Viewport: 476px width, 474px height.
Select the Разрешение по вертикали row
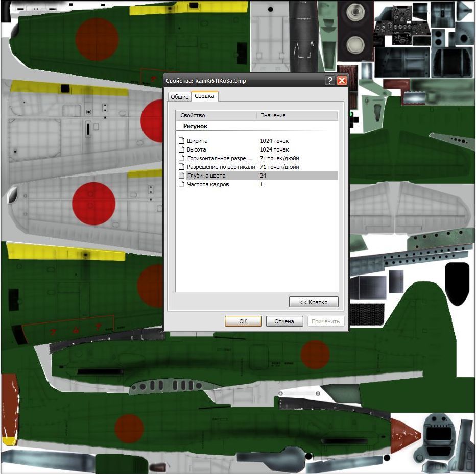257,167
